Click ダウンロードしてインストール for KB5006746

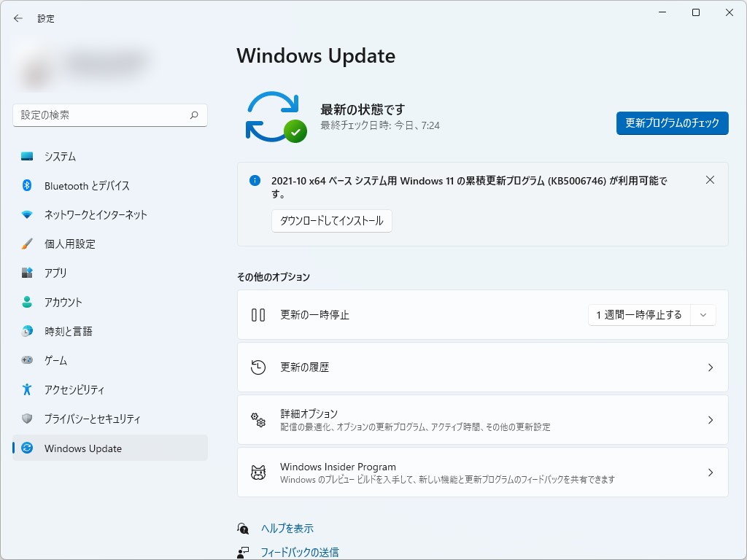pyautogui.click(x=332, y=221)
